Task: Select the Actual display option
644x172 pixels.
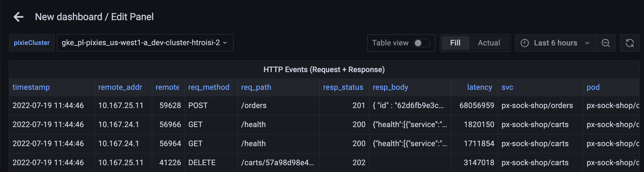Action: (489, 43)
